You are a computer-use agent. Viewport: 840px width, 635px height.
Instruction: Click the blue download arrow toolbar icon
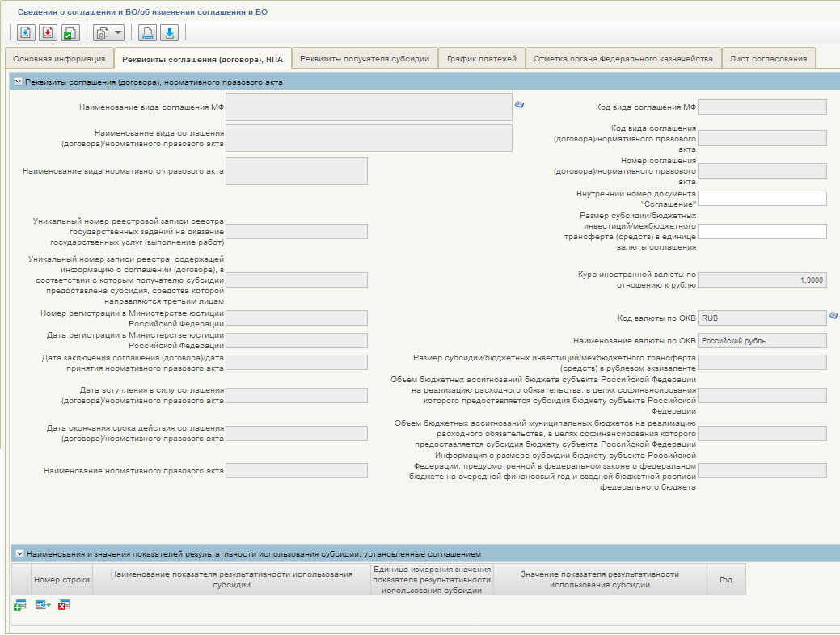169,33
